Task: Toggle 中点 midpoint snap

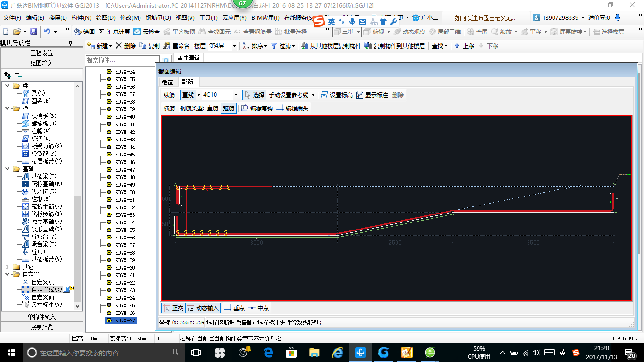Action: pos(258,308)
